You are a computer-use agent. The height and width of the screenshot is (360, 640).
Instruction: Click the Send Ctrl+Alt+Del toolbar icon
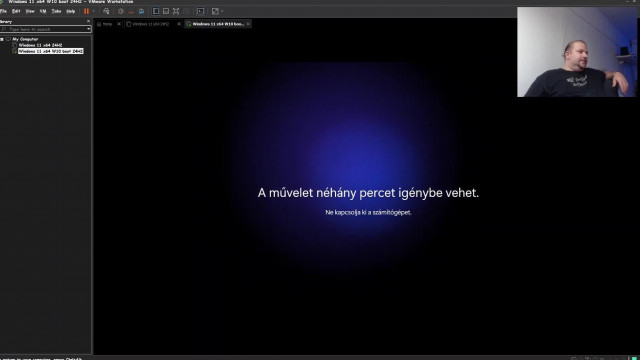(x=107, y=11)
